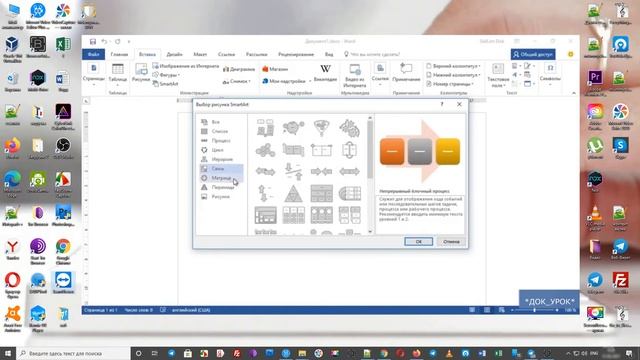Click the layout list scroll-down arrow
This screenshot has width=640, height=360.
pos(370,231)
